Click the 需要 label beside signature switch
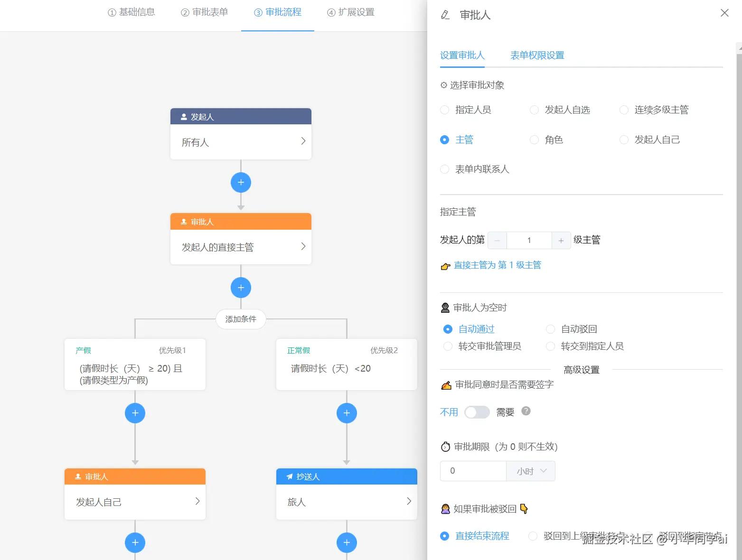 (506, 412)
